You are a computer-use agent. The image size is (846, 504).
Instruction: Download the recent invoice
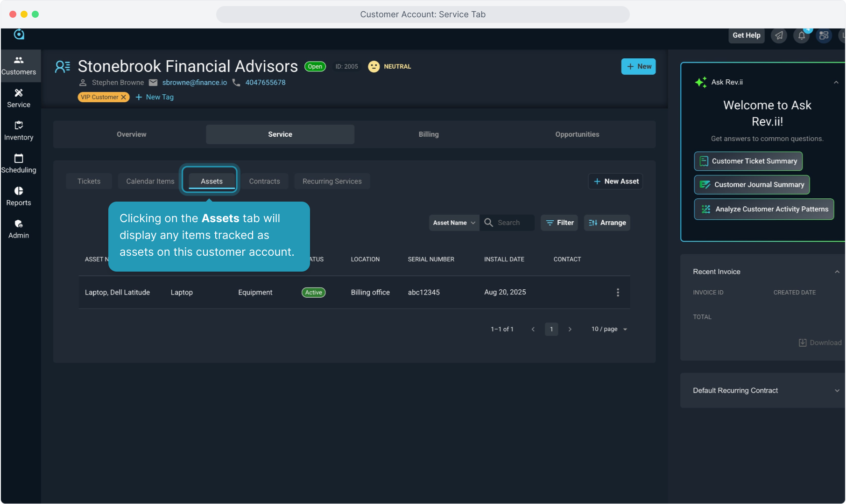(820, 343)
